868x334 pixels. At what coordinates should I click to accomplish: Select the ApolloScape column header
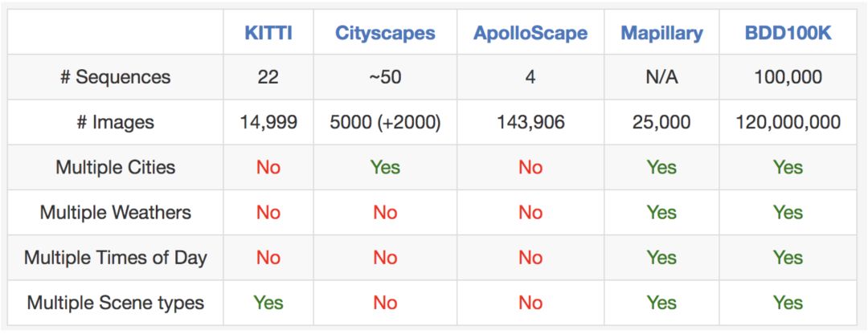pos(530,33)
